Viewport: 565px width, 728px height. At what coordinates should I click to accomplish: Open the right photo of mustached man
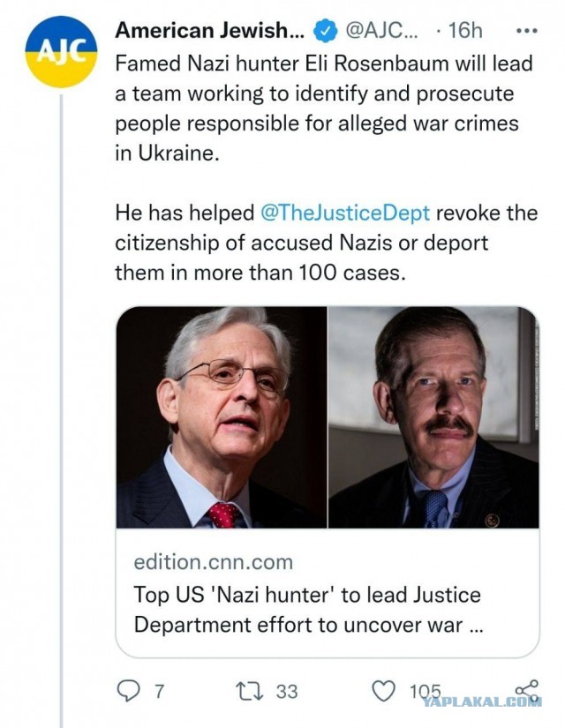tap(433, 417)
